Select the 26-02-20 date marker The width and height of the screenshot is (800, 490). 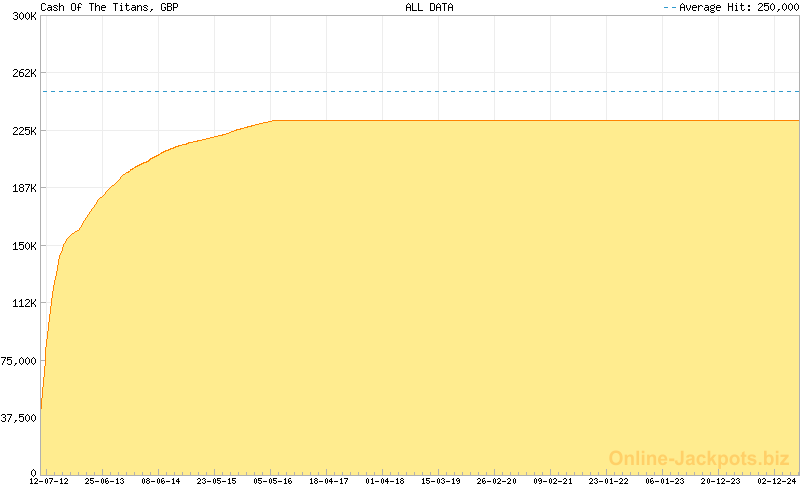(497, 481)
